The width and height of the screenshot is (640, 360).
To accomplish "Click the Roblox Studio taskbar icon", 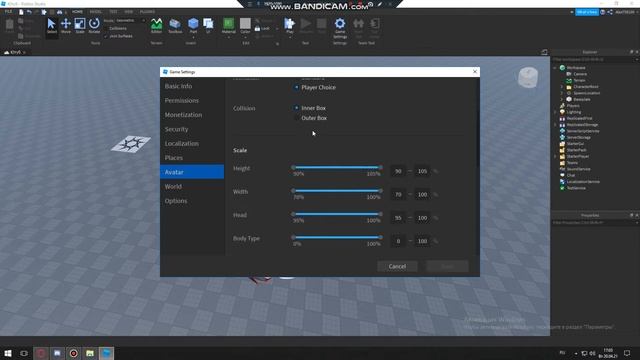I will (107, 353).
